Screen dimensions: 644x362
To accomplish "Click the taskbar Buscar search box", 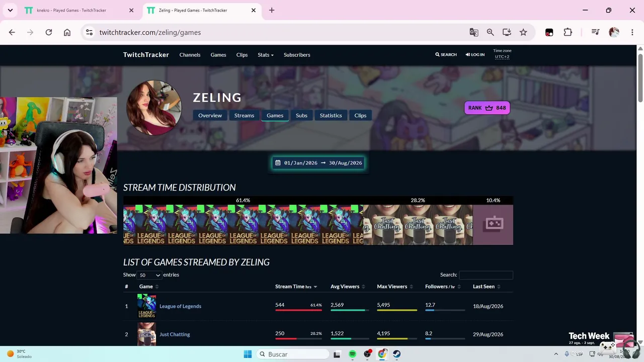I will (x=292, y=354).
